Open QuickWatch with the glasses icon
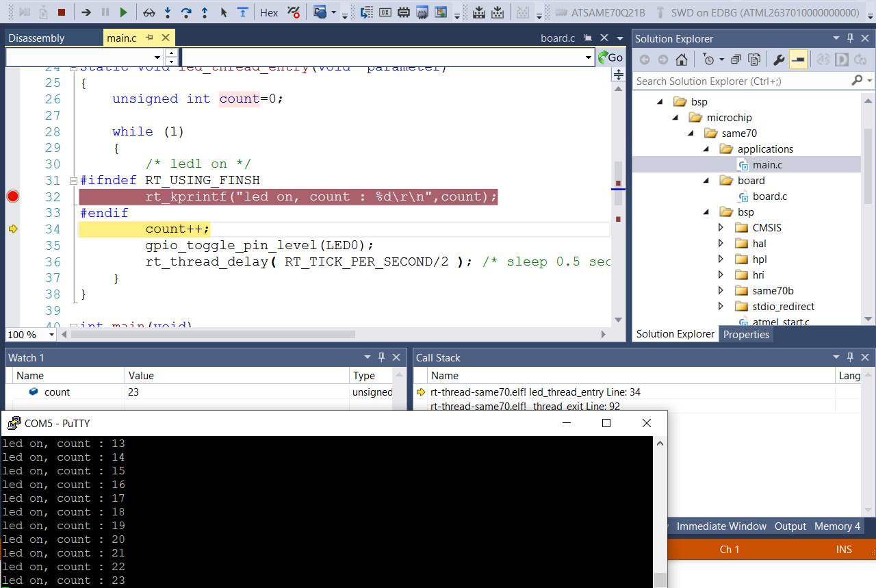Viewport: 876px width, 588px height. pyautogui.click(x=149, y=12)
